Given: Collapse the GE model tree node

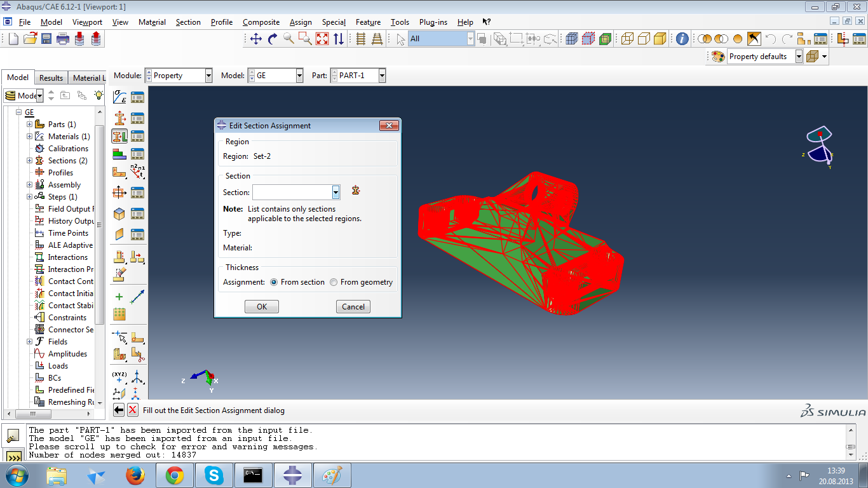Looking at the screenshot, I should [19, 112].
